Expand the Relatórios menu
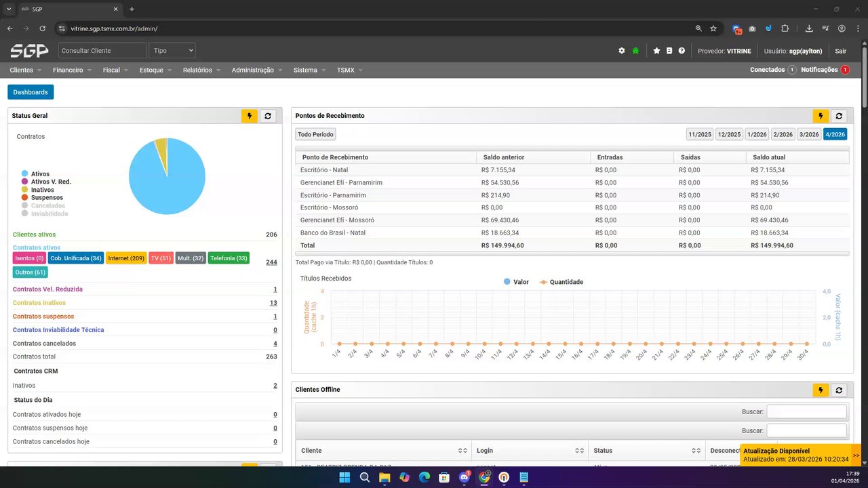Screen dimensions: 868x488 (201, 70)
